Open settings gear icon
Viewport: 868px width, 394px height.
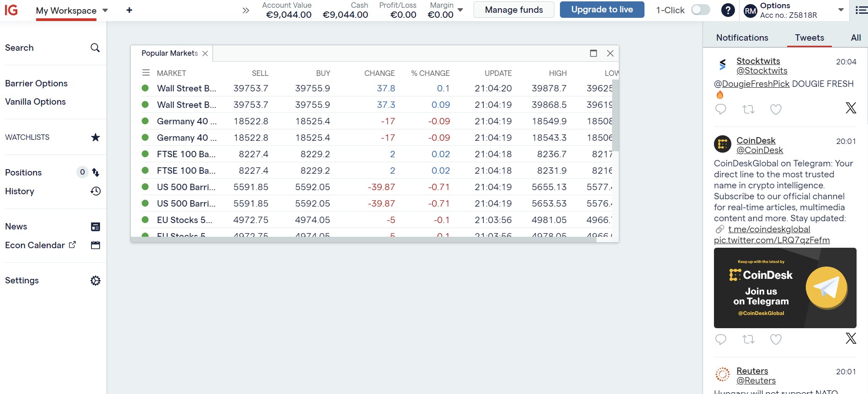96,281
